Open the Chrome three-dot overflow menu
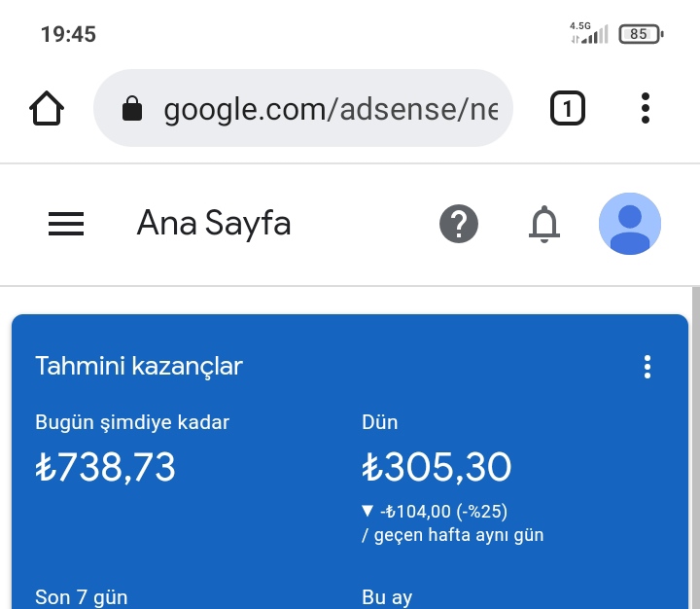This screenshot has height=609, width=700. 646,108
